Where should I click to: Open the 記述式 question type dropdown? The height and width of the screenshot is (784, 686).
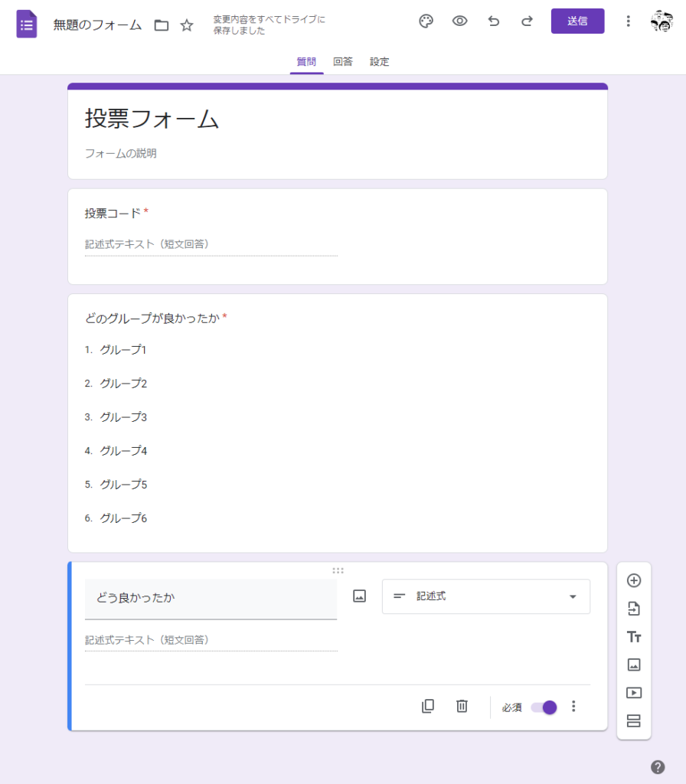coord(486,596)
